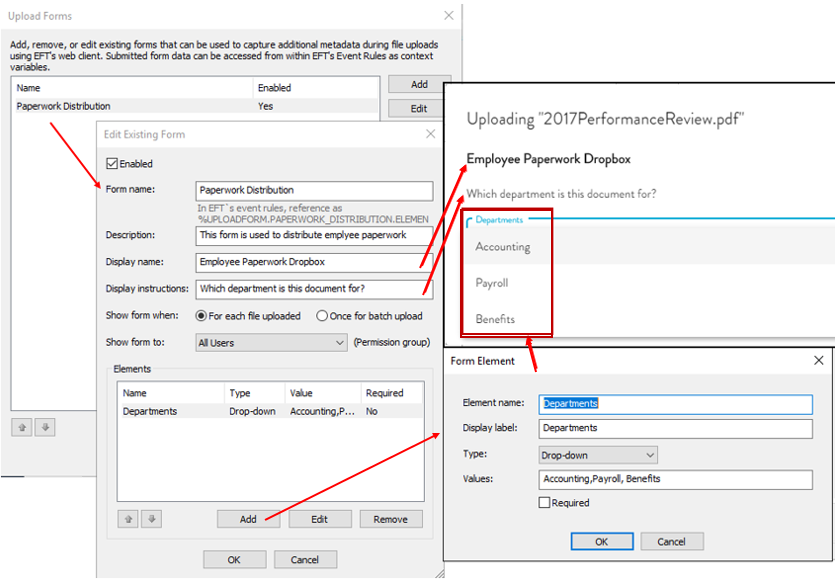Choose Accounting from the Departments list
The height and width of the screenshot is (580, 835).
503,247
